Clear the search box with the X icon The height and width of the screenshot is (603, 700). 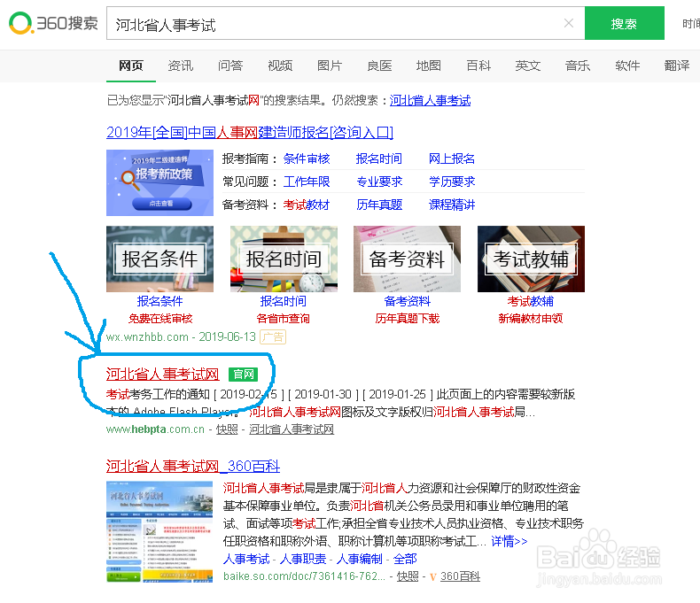click(568, 23)
